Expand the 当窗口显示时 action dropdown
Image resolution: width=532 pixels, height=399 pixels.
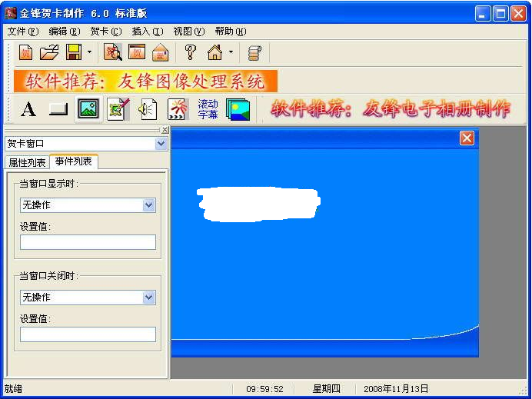coord(149,205)
